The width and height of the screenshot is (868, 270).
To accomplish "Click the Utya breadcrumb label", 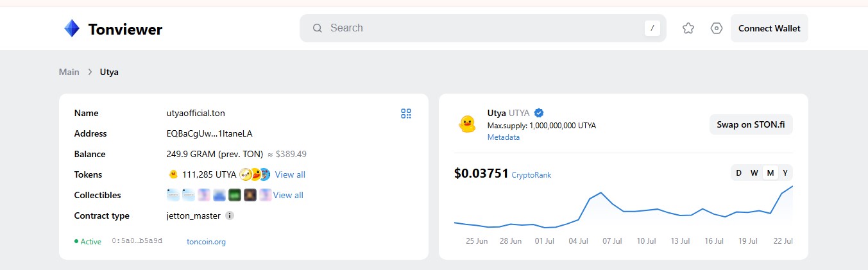I will click(x=109, y=72).
